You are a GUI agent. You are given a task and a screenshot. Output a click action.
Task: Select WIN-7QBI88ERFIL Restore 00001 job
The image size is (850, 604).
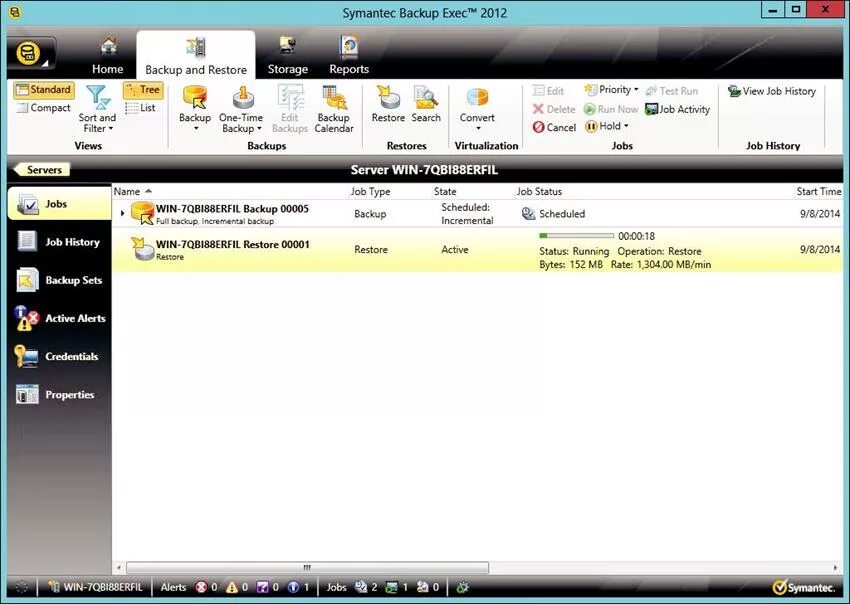coord(477,249)
